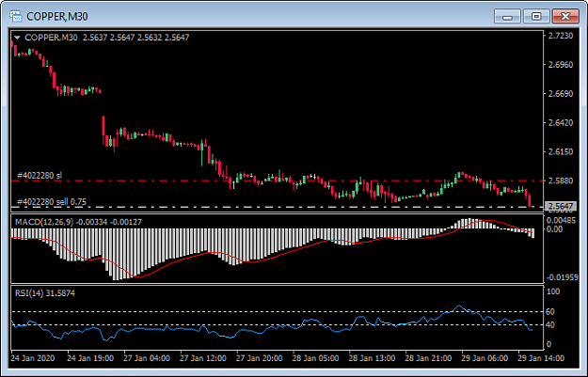Click the COPPER,M30 window title text

point(57,17)
